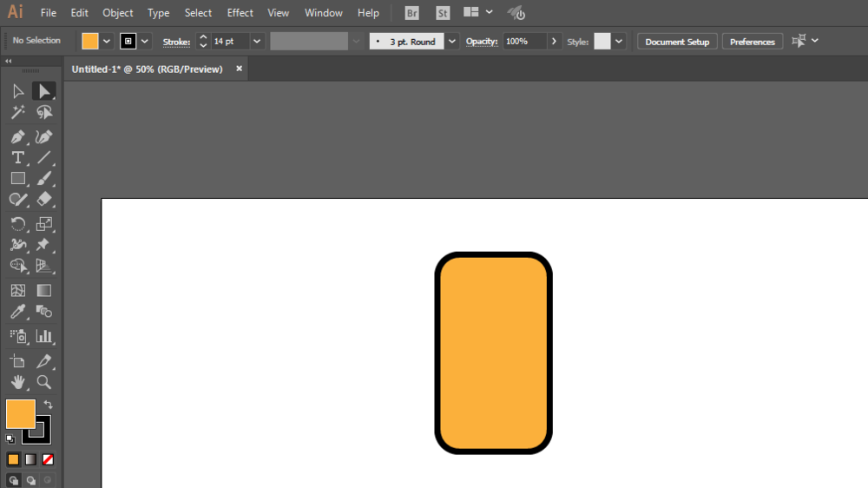Select the Hand tool
Screen dimensions: 868x488
pyautogui.click(x=17, y=382)
